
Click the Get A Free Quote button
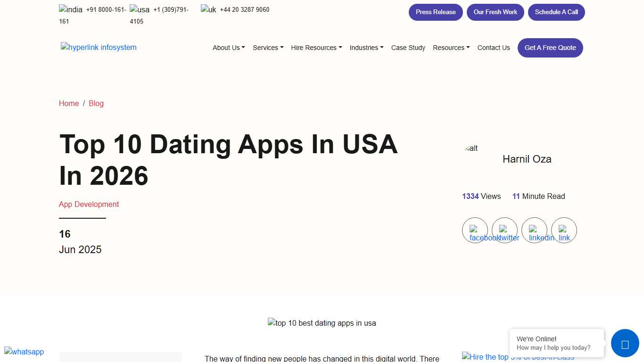click(550, 48)
